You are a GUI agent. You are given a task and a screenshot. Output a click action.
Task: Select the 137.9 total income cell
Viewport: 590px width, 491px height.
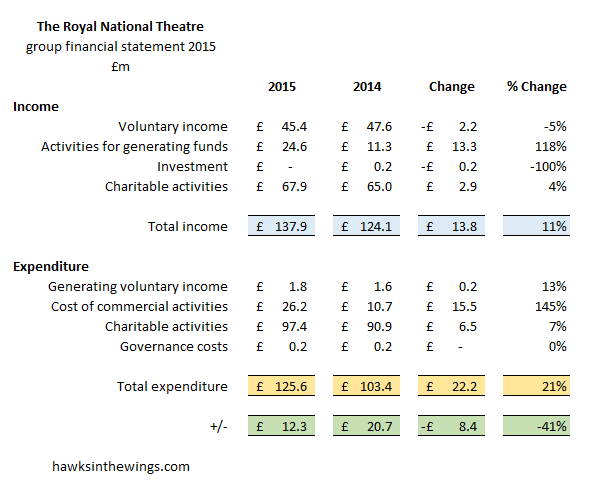[x=281, y=226]
